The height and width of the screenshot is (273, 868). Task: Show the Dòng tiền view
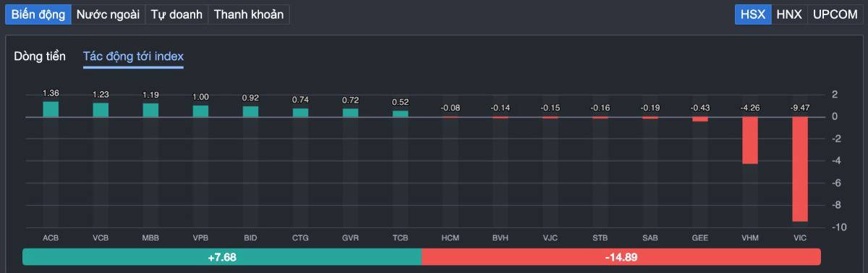40,56
